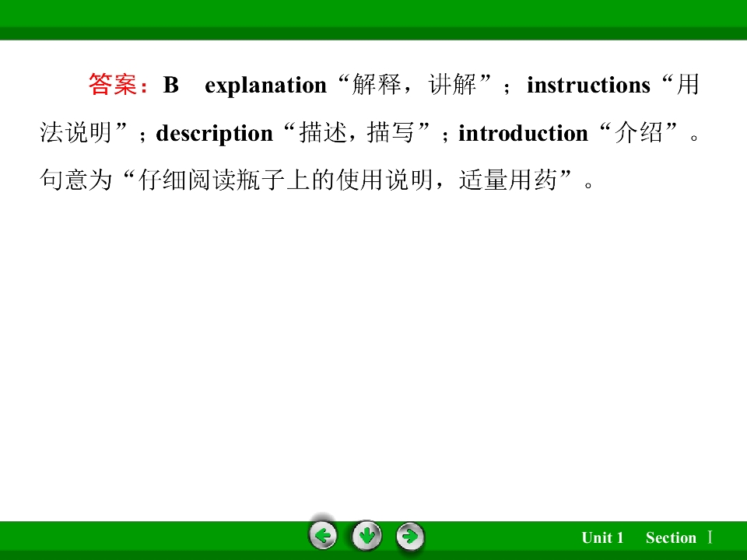Screen dimensions: 747x560
Task: Select the Chinese phrase 描述，描写
Action: 356,132
